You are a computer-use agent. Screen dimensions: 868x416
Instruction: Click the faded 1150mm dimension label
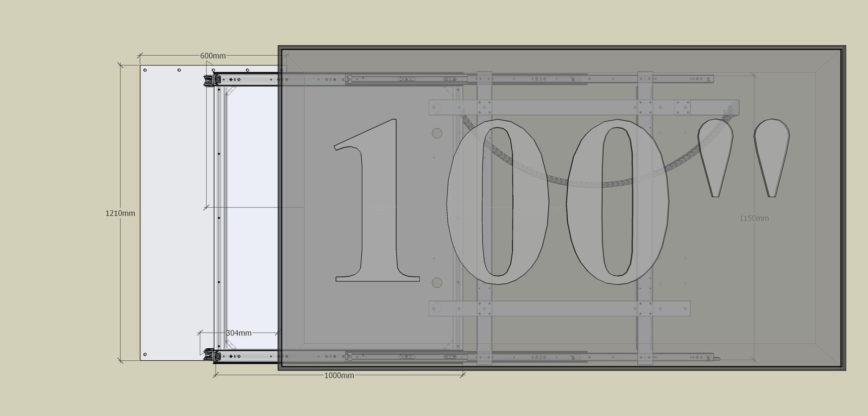(754, 218)
